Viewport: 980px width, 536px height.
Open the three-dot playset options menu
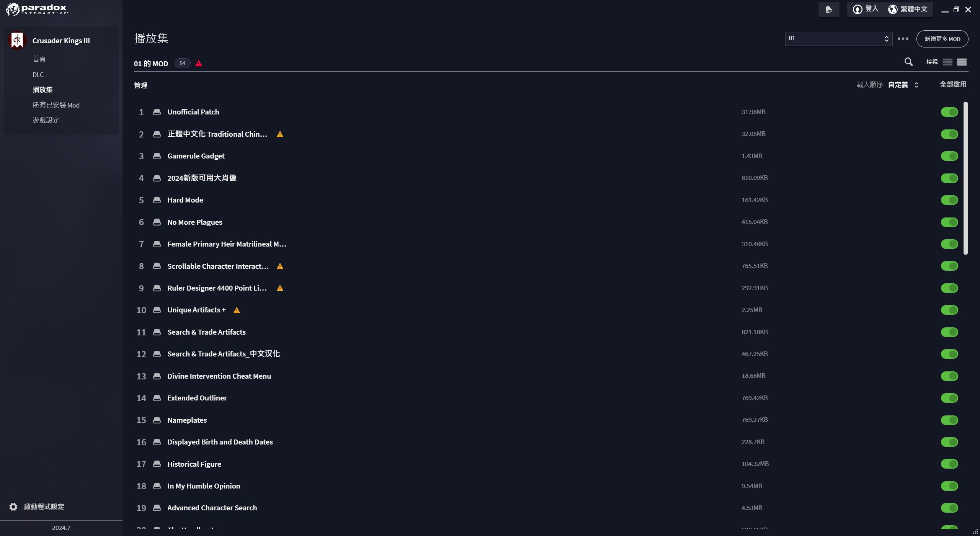(x=903, y=39)
